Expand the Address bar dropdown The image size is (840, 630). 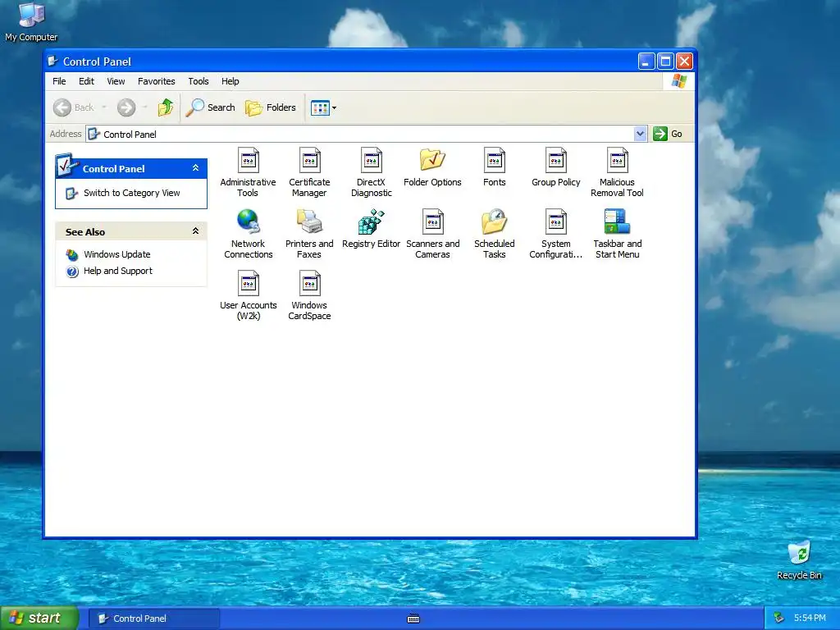(x=640, y=134)
